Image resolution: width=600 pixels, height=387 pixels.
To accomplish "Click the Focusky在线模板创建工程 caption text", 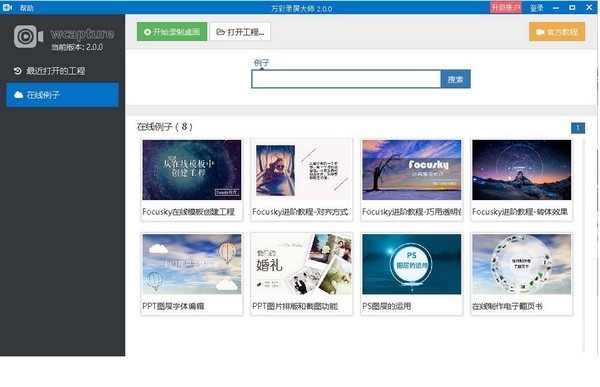I will (x=188, y=212).
